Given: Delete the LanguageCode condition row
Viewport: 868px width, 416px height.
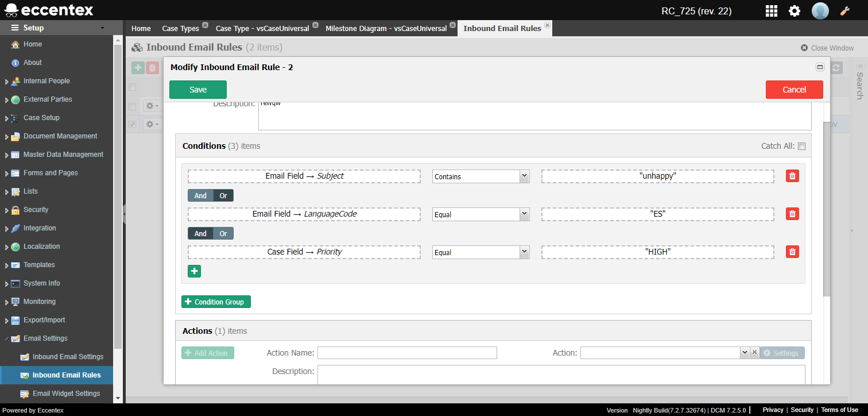Looking at the screenshot, I should (x=792, y=214).
